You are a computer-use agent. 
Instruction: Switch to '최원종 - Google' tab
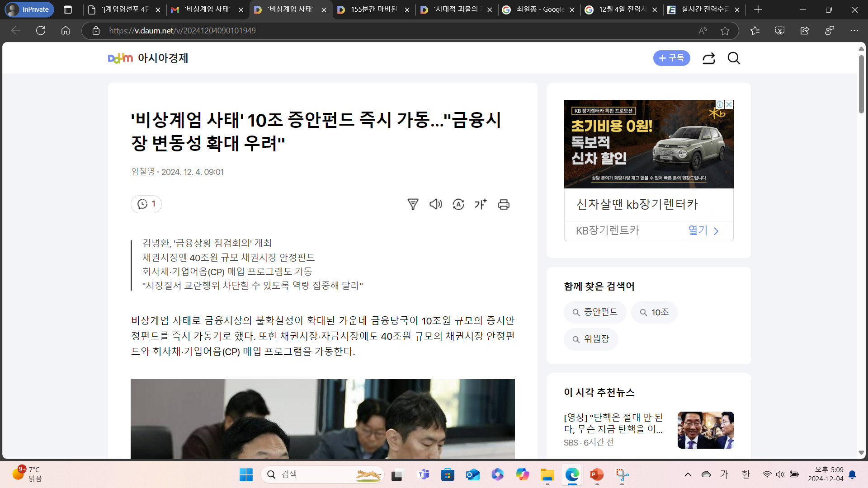(x=540, y=9)
